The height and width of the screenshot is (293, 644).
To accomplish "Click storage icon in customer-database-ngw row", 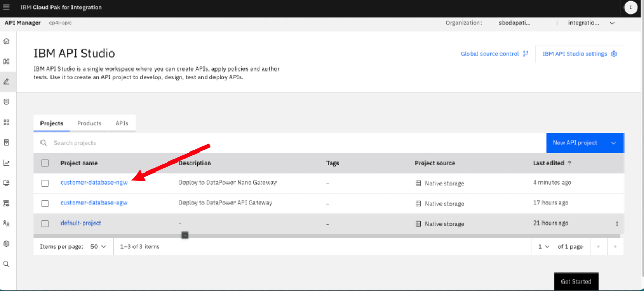I will click(418, 183).
